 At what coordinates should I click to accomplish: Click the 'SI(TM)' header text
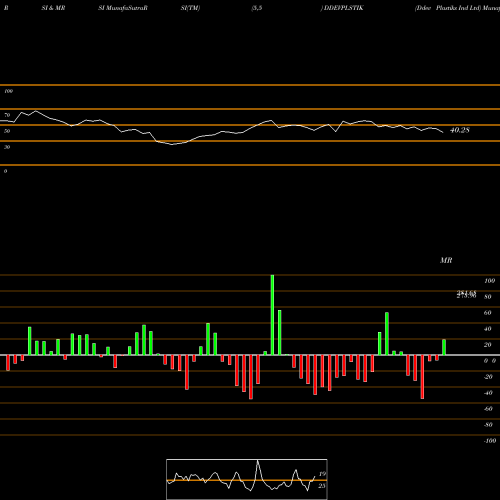click(190, 8)
